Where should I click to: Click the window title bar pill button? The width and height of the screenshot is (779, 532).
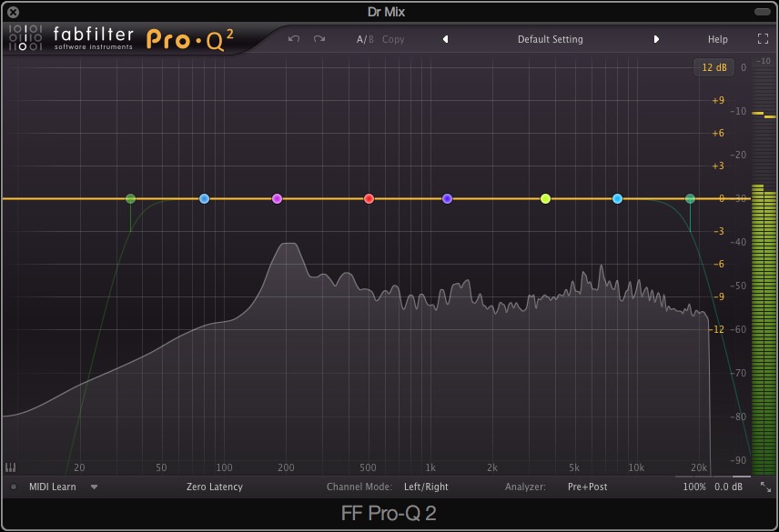[x=762, y=12]
